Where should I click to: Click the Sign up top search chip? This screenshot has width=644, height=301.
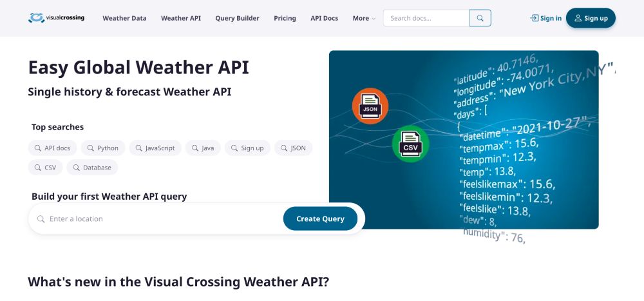(x=247, y=148)
